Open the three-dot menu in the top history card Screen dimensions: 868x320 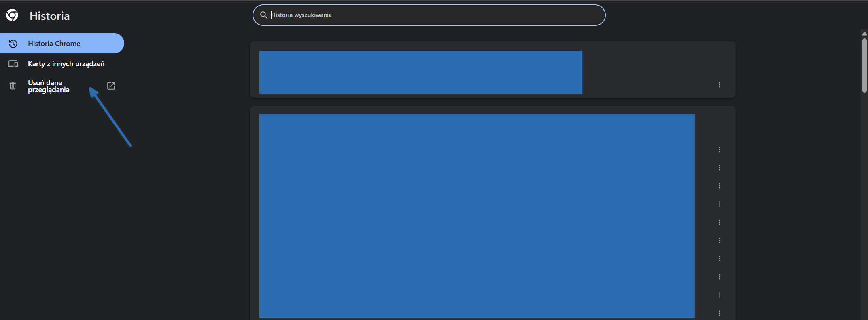click(719, 85)
